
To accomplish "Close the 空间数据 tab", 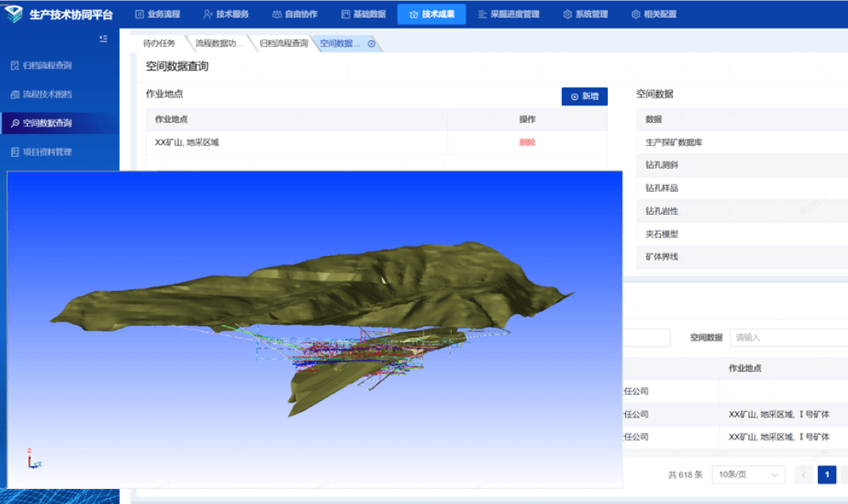I will pos(372,44).
